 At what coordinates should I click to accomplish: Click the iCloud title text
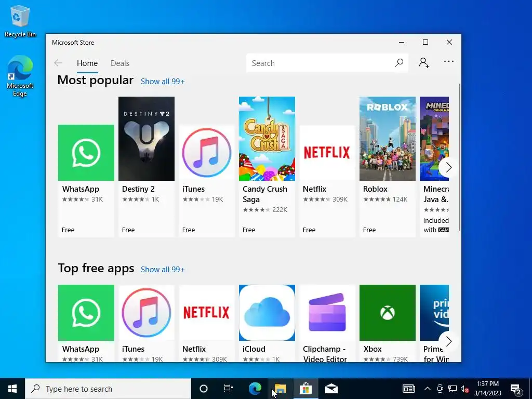click(x=254, y=349)
